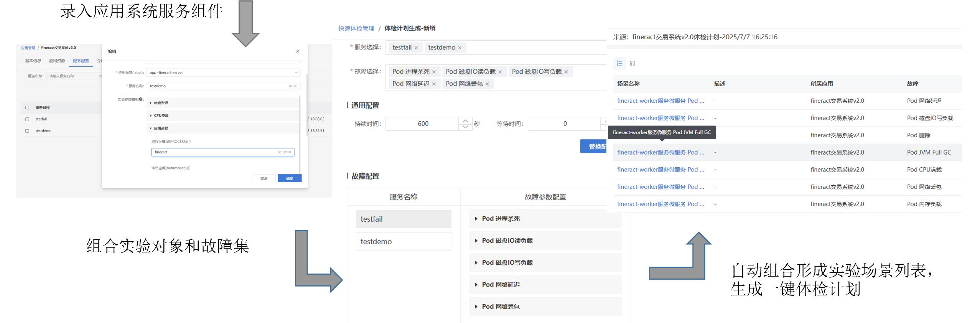
Task: Click testdemo name in service table
Action: click(43, 131)
